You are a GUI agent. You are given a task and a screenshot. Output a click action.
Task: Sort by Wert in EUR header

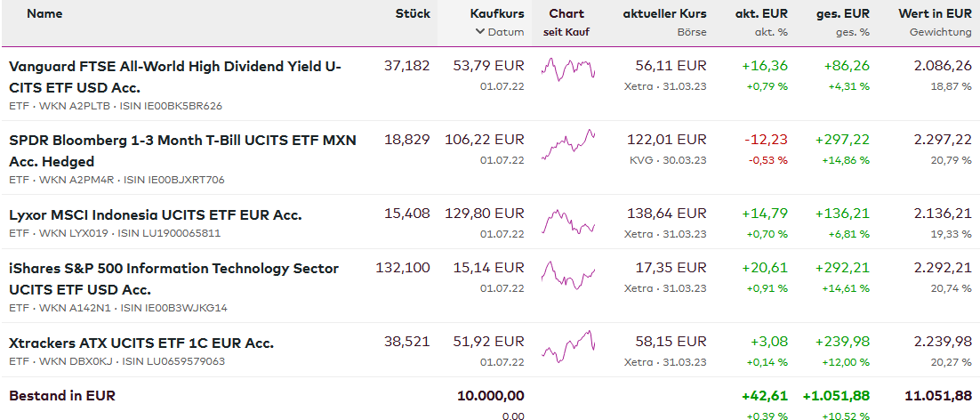coord(935,13)
